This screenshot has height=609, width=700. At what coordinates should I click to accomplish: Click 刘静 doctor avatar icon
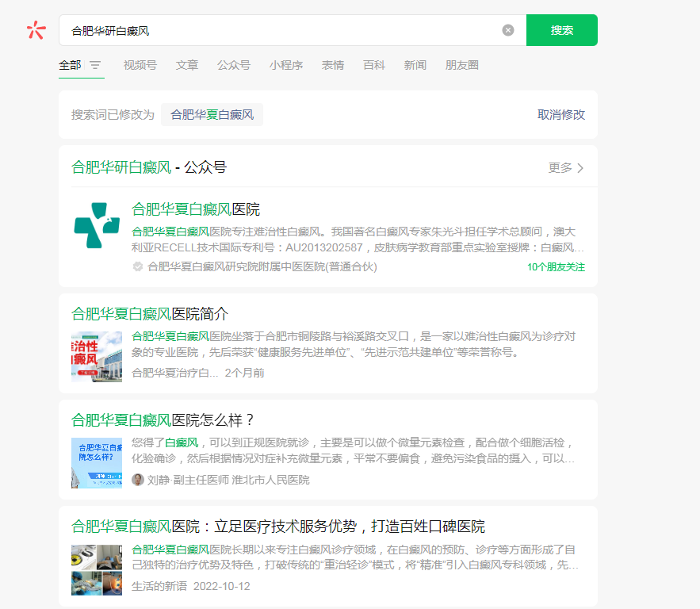click(138, 480)
